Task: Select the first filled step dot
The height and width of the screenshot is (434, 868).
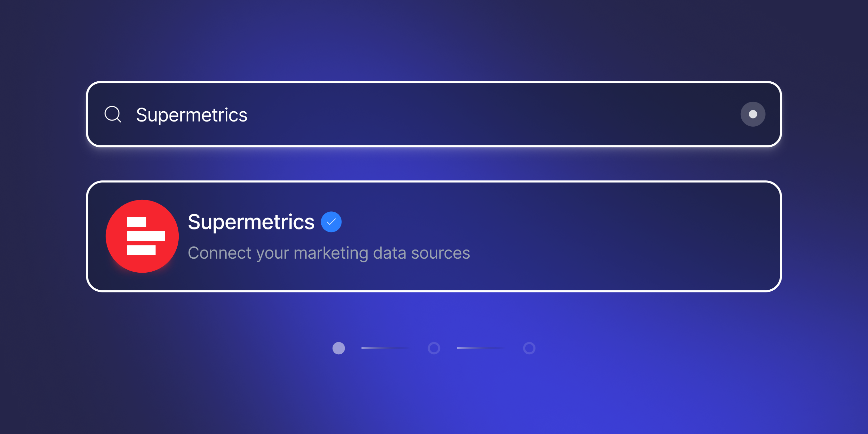Action: tap(339, 348)
